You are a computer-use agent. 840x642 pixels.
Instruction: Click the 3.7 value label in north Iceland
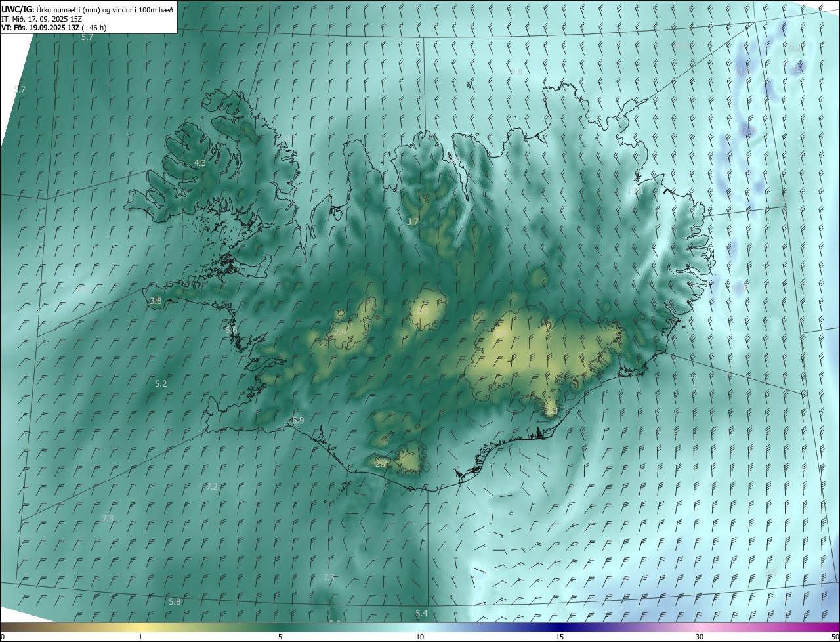pyautogui.click(x=412, y=222)
